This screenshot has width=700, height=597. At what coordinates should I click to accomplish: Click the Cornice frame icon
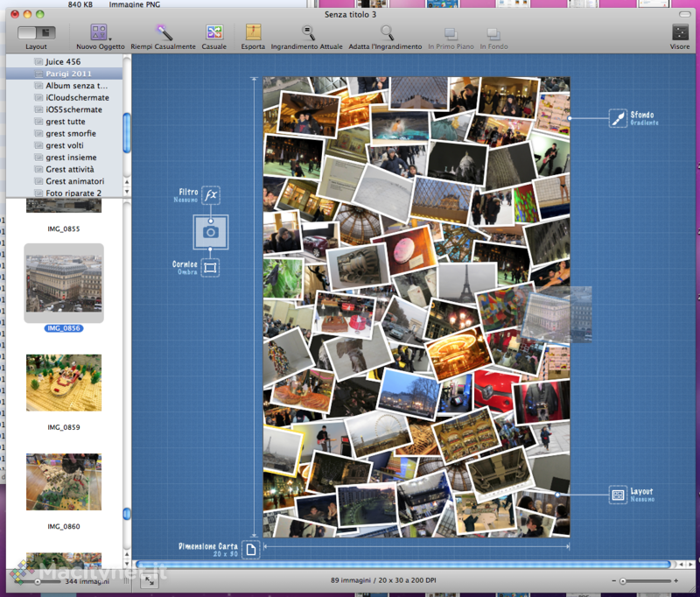210,268
